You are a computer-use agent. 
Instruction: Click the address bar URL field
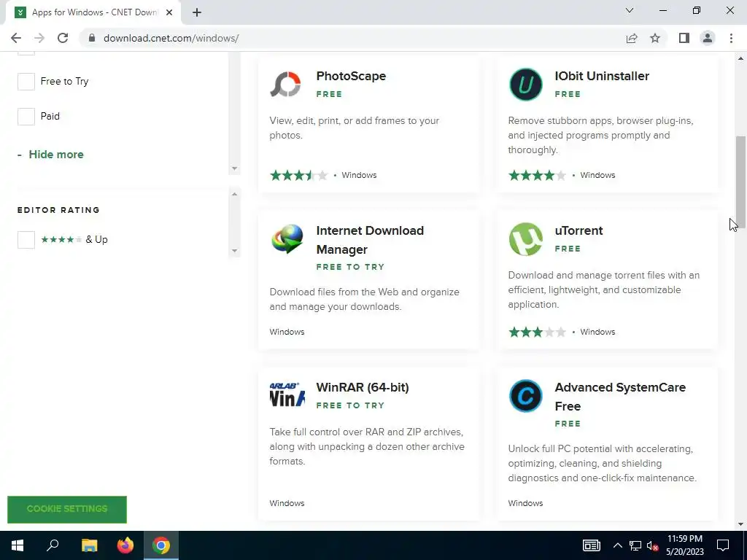tap(352, 38)
